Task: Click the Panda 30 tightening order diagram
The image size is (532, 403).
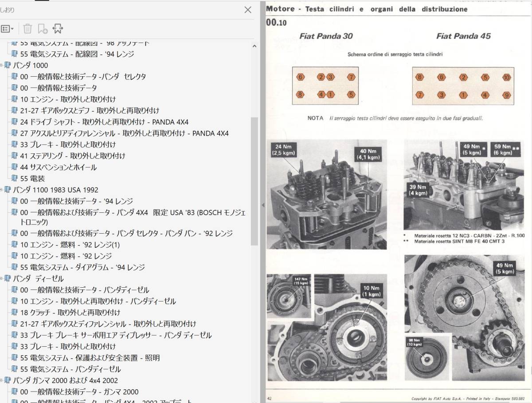Action: (x=325, y=86)
